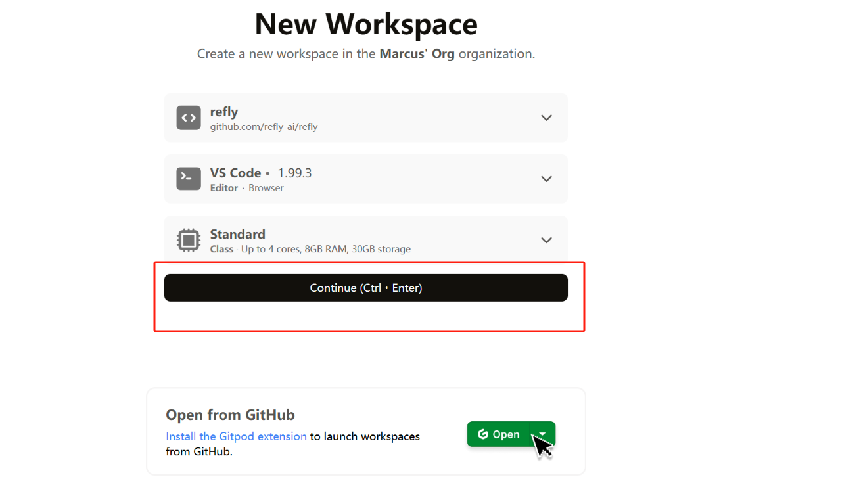The width and height of the screenshot is (859, 504).
Task: Click the VS Code editor title
Action: coord(235,173)
